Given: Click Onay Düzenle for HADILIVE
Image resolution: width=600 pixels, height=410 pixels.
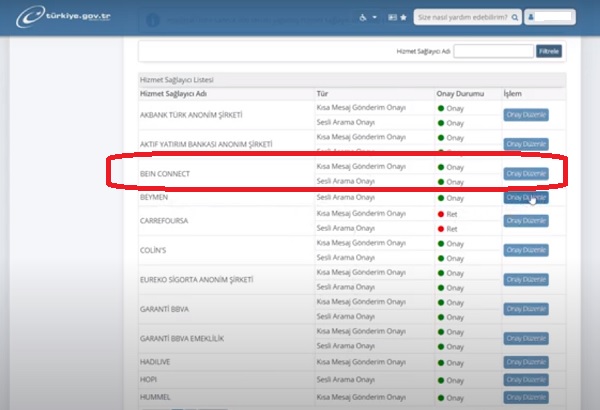Looking at the screenshot, I should pos(526,362).
